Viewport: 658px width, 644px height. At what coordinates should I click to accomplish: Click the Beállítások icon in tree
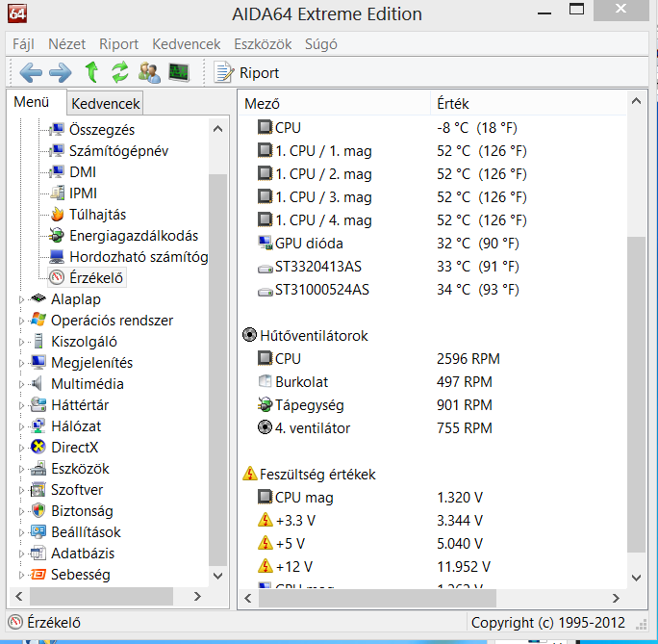pyautogui.click(x=38, y=532)
